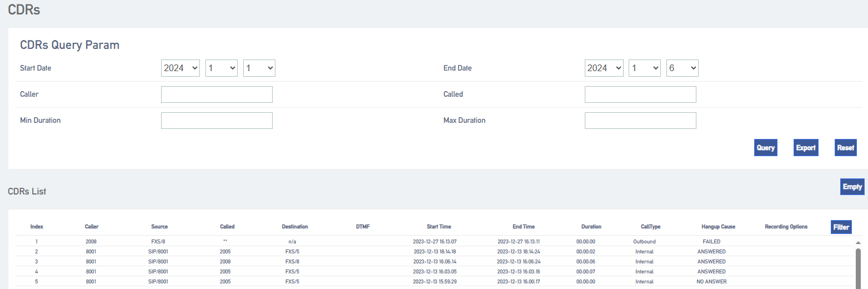Click the Empty button above the list
The height and width of the screenshot is (289, 868).
click(x=852, y=187)
